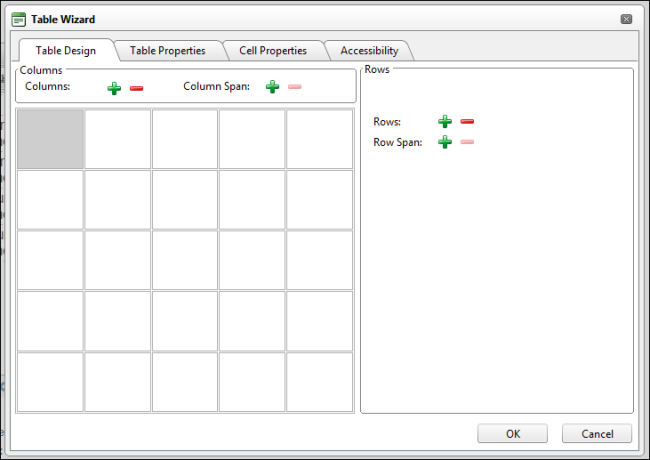Open the Cell Properties tab
This screenshot has height=460, width=650.
point(272,50)
